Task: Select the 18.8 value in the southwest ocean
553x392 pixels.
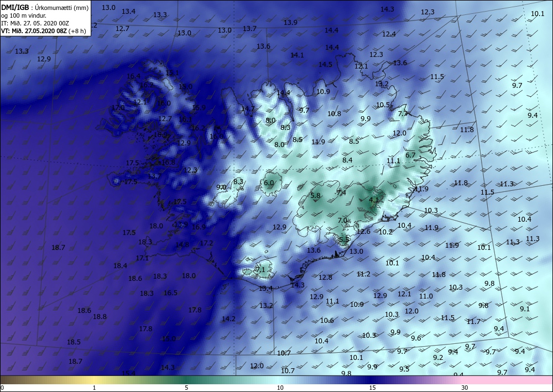Action: click(100, 317)
